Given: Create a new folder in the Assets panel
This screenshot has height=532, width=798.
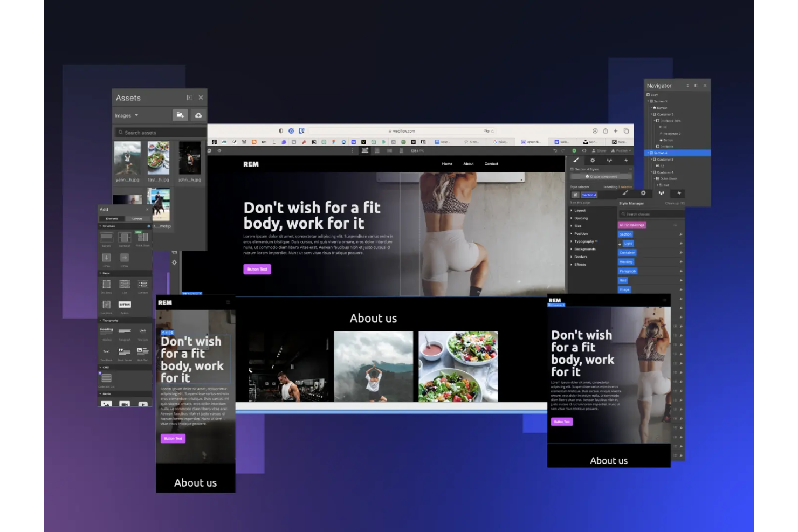Looking at the screenshot, I should point(181,115).
